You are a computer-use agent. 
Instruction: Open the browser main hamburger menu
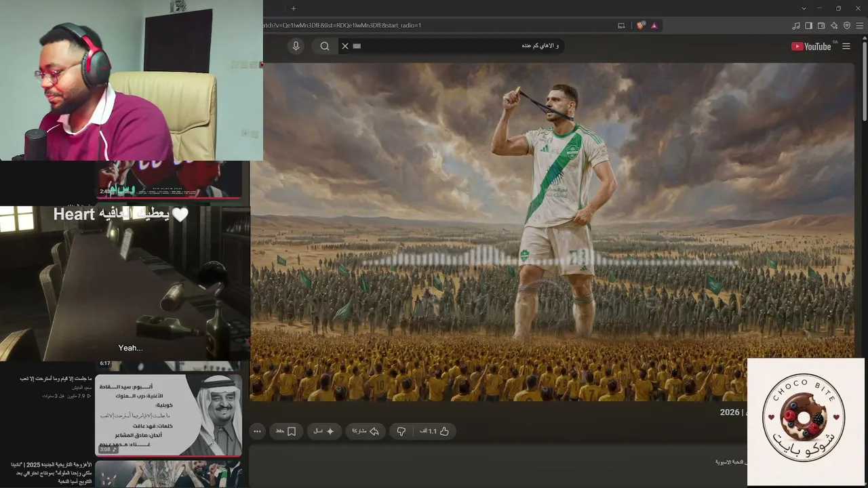point(860,26)
